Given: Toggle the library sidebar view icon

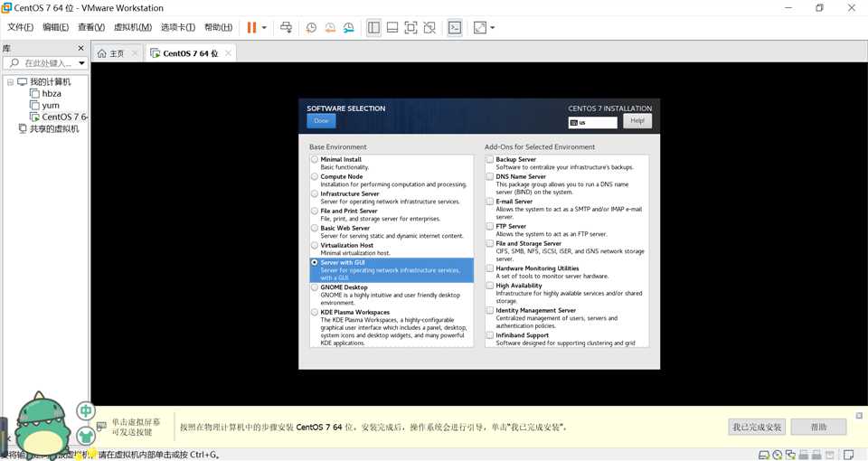Looking at the screenshot, I should coord(373,27).
